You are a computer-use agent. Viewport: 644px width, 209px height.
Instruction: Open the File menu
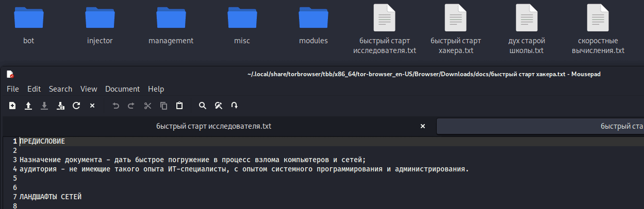point(12,89)
